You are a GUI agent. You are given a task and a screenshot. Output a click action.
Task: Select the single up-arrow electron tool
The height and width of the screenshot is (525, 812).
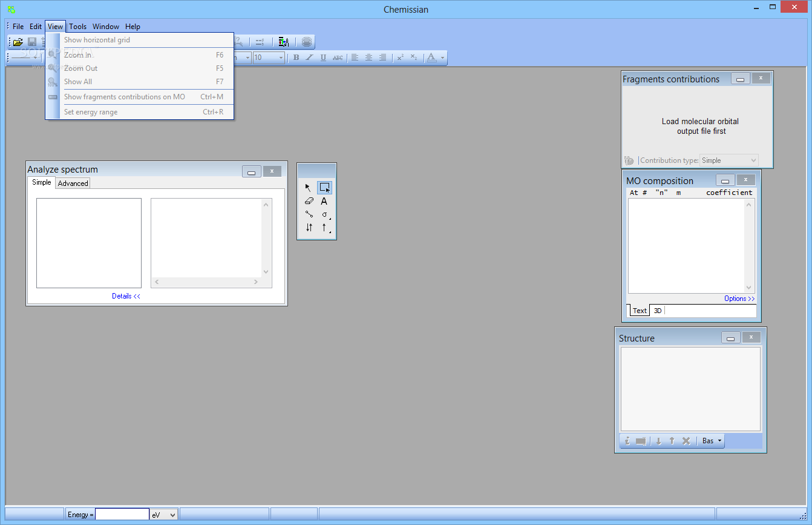click(x=324, y=228)
